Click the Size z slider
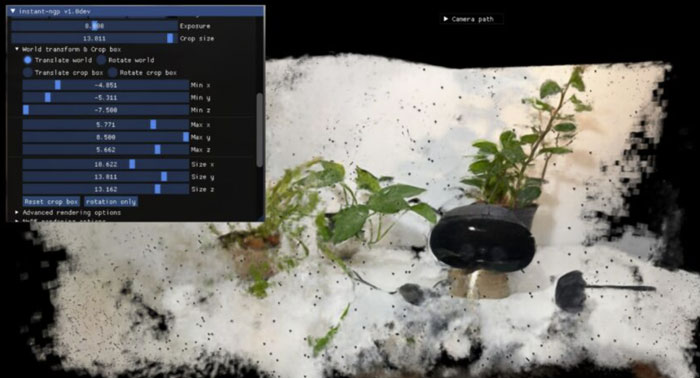Viewport: 700px width, 378px height. (106, 189)
